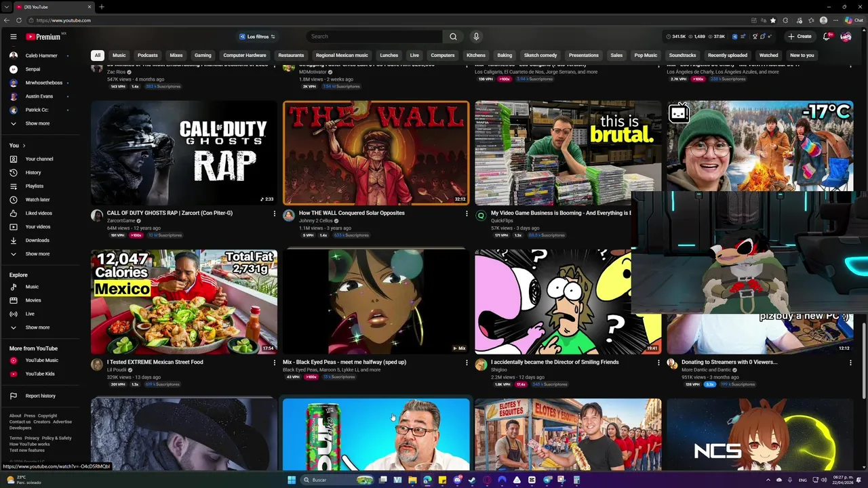The width and height of the screenshot is (868, 488).
Task: Open Windows Start menu
Action: 292,480
